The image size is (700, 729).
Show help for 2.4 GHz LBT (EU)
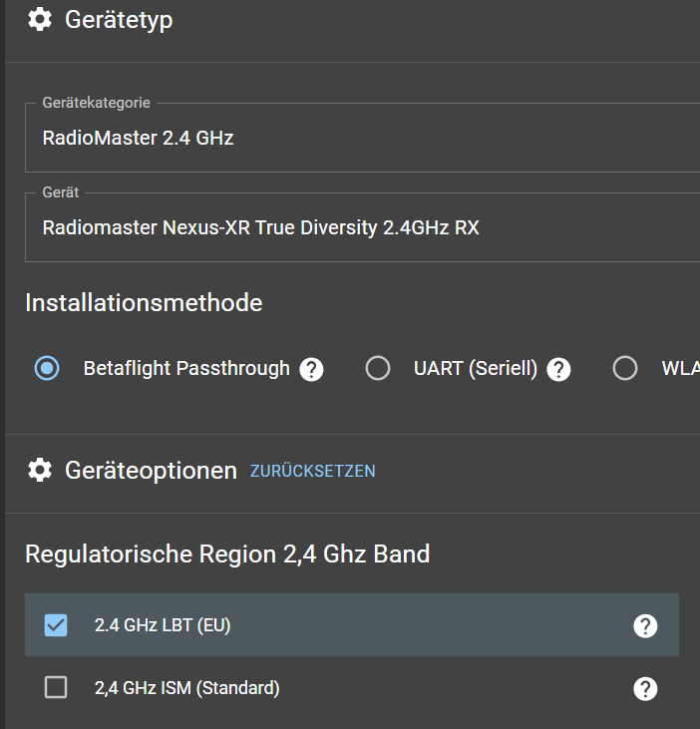tap(645, 626)
